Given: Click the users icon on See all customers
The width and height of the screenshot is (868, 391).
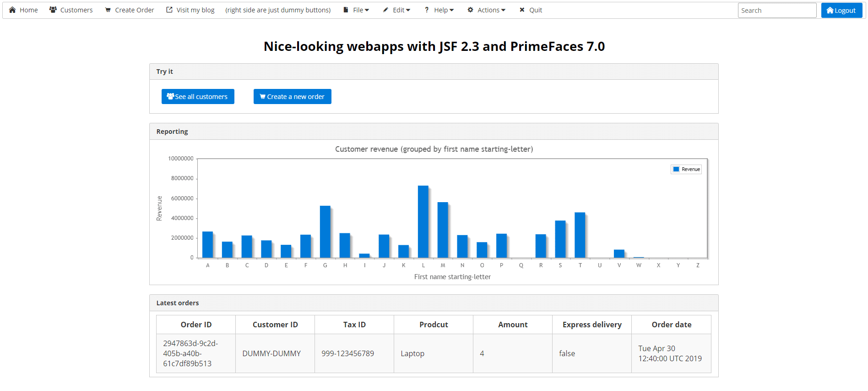Looking at the screenshot, I should coord(170,96).
